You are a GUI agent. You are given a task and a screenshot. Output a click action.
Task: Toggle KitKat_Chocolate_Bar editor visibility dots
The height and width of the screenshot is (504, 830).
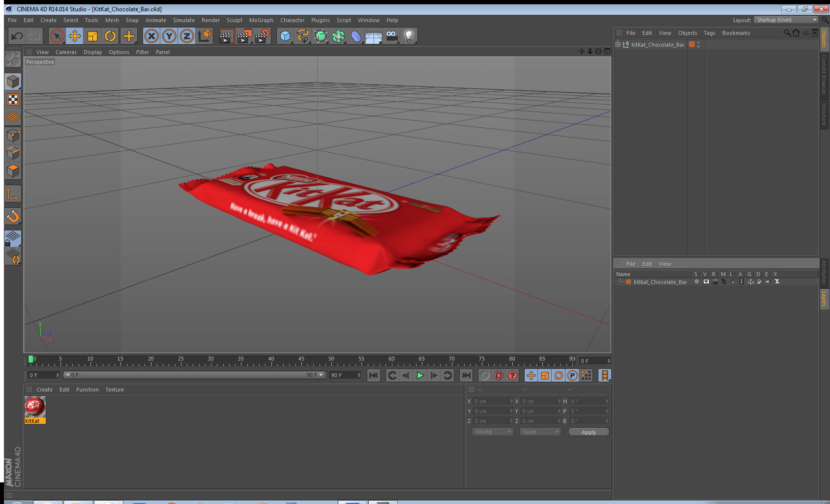pyautogui.click(x=698, y=44)
